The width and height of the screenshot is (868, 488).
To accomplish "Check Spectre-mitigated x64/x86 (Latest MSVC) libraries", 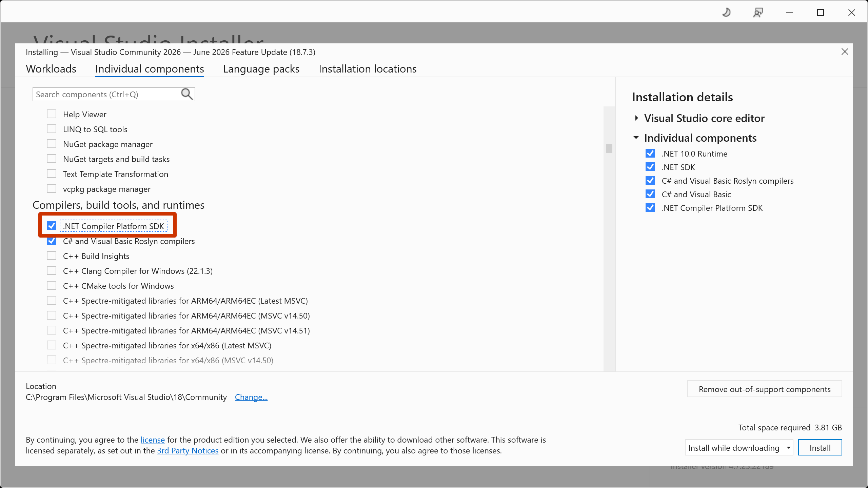I will pyautogui.click(x=52, y=345).
